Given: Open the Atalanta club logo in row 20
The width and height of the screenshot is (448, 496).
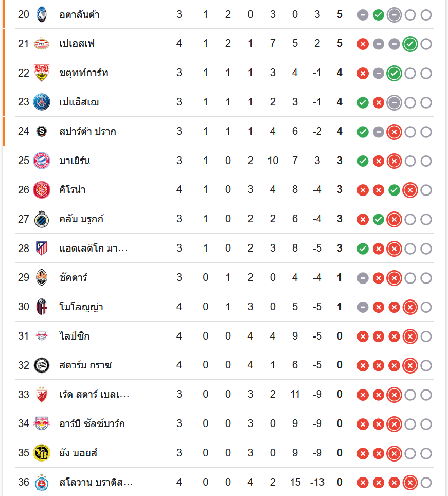Looking at the screenshot, I should tap(42, 14).
